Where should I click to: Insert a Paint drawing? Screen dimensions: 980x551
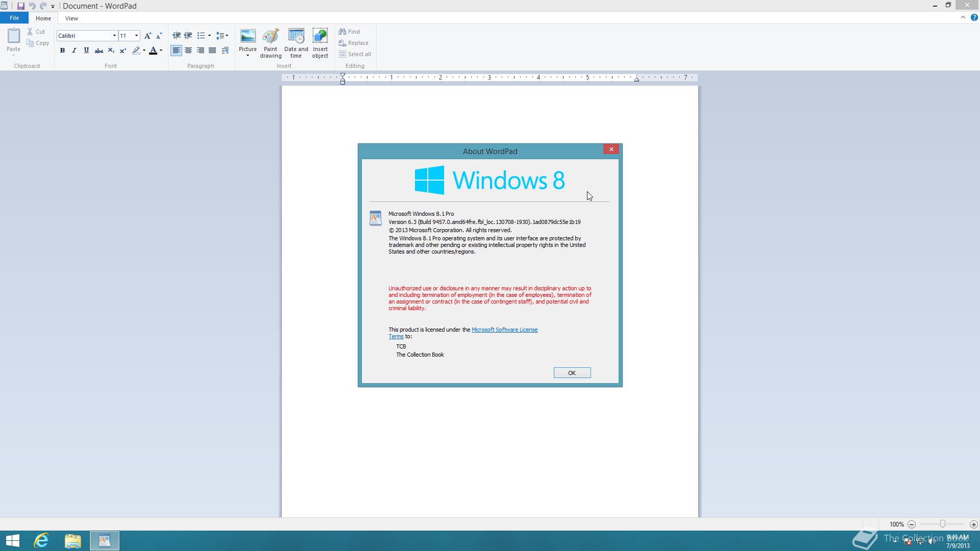pos(271,43)
